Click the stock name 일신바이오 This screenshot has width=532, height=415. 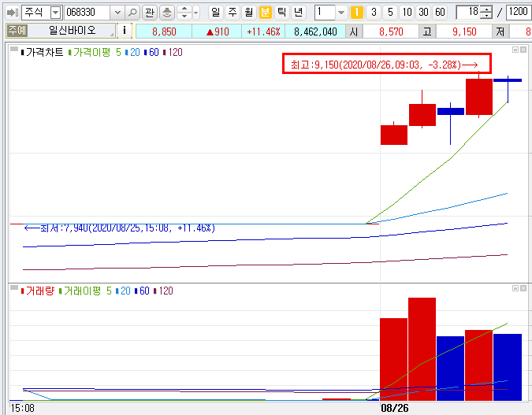click(73, 31)
